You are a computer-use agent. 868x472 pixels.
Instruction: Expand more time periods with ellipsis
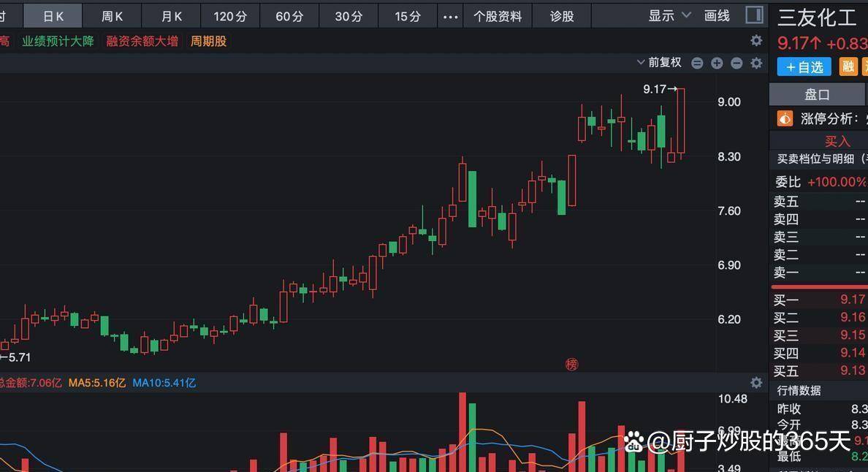point(451,16)
